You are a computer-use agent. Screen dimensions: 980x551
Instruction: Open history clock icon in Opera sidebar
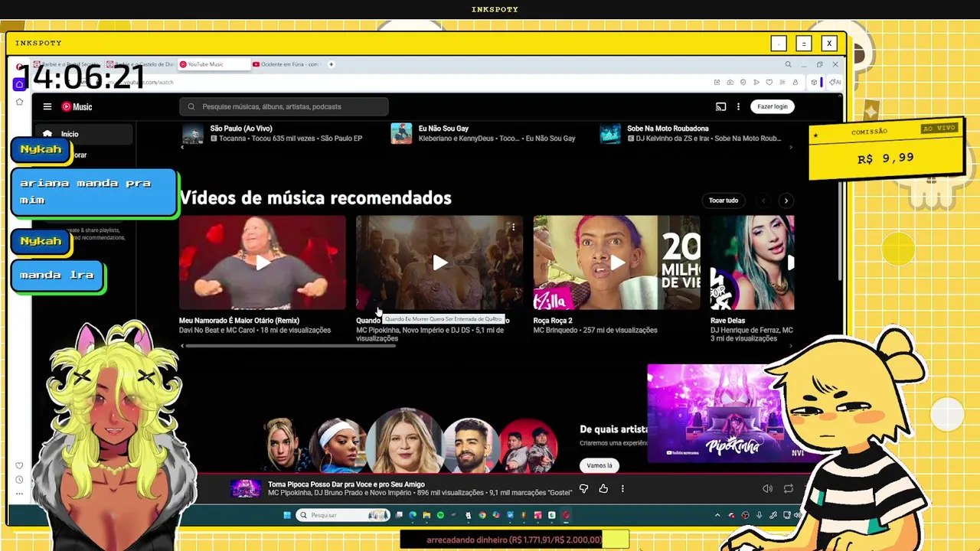pyautogui.click(x=19, y=480)
